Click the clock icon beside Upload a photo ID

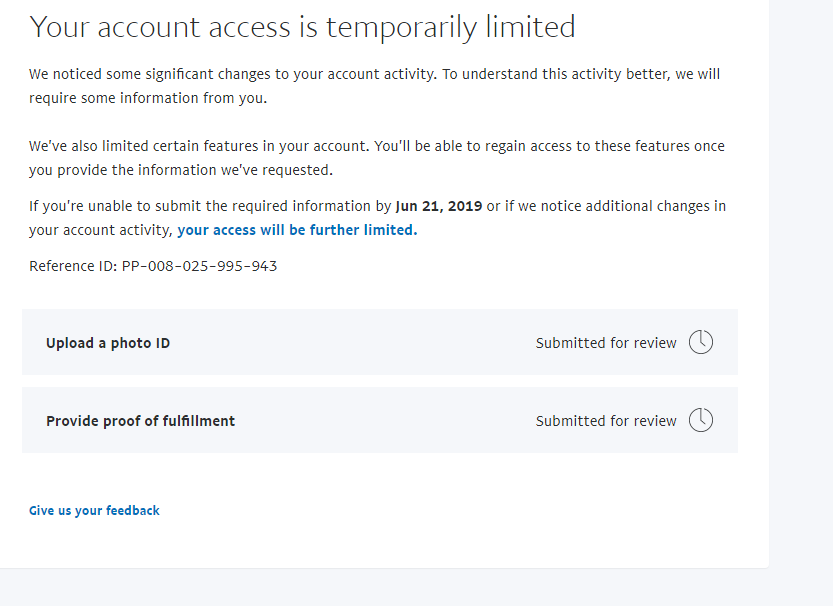[x=701, y=343]
